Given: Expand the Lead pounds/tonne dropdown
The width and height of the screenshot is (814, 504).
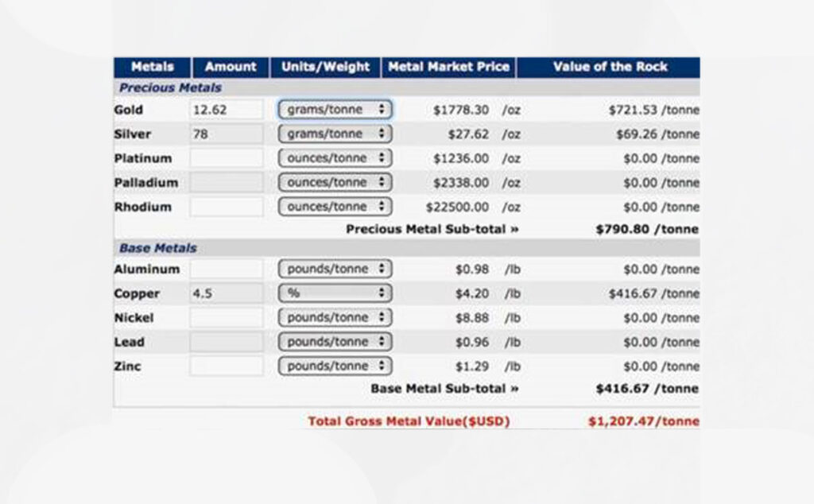Looking at the screenshot, I should pos(335,342).
